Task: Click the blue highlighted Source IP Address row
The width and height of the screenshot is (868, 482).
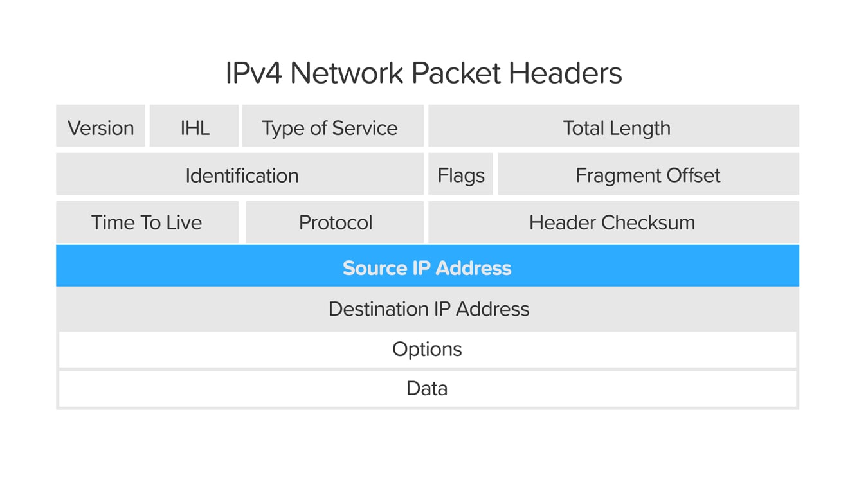Action: tap(427, 267)
